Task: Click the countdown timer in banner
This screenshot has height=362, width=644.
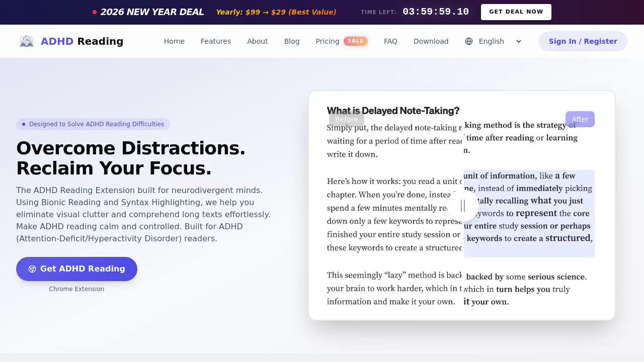Action: (436, 12)
